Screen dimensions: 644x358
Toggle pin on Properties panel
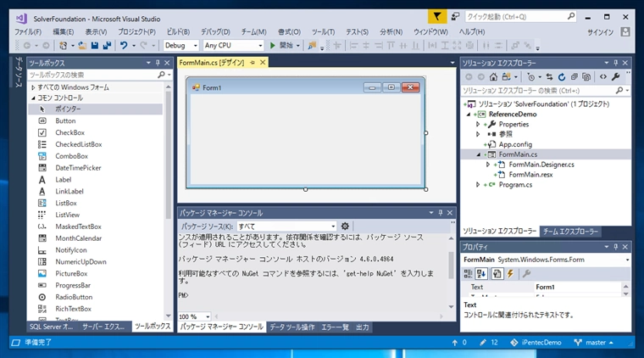click(616, 247)
